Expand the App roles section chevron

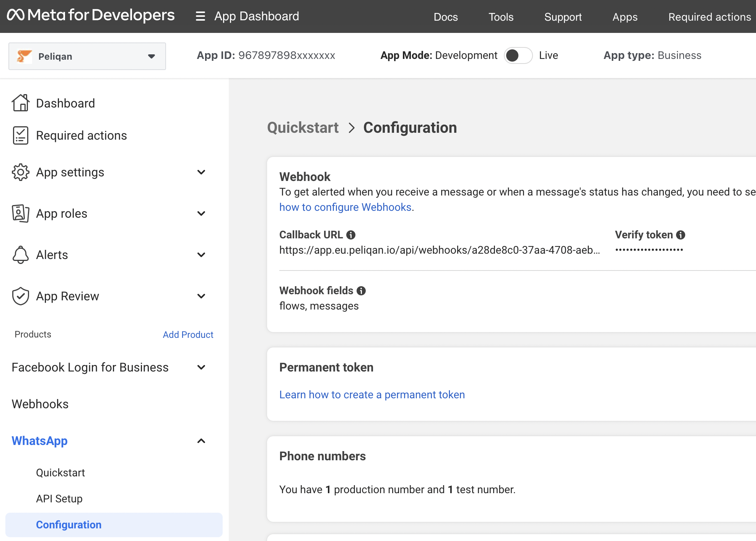click(201, 213)
